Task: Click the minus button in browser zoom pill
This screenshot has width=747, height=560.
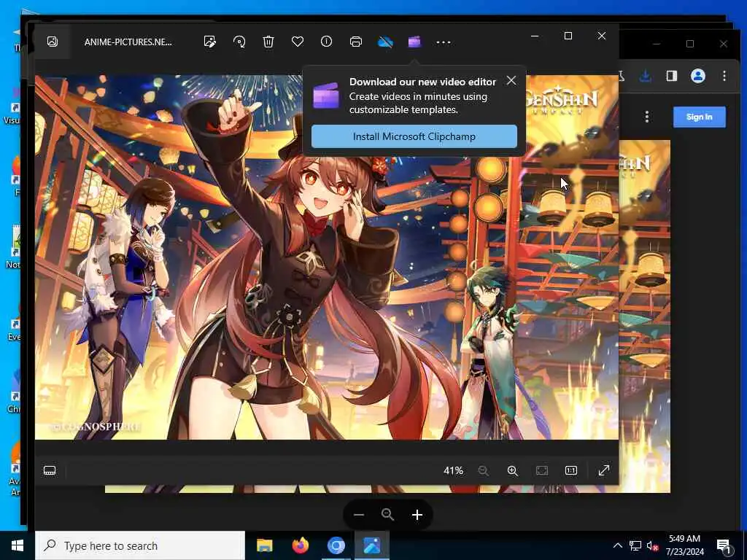Action: pos(359,515)
